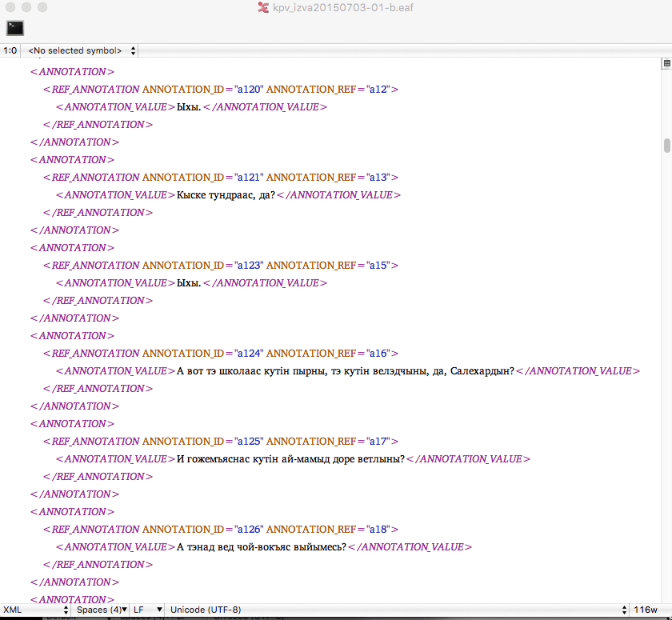Click the text "И гожемъяснас кутін ай-мамыд доре ветлыны?"
Screen dimensions: 672x620
[290, 459]
